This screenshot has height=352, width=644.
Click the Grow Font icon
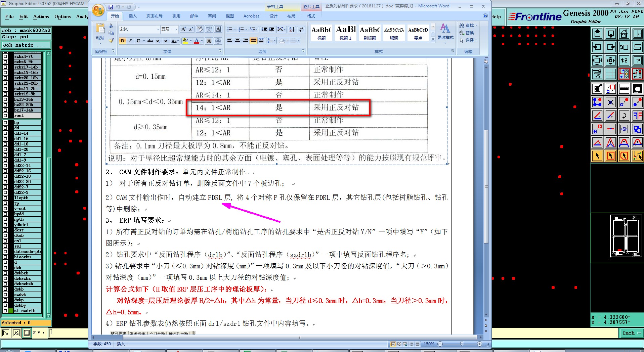coord(183,29)
